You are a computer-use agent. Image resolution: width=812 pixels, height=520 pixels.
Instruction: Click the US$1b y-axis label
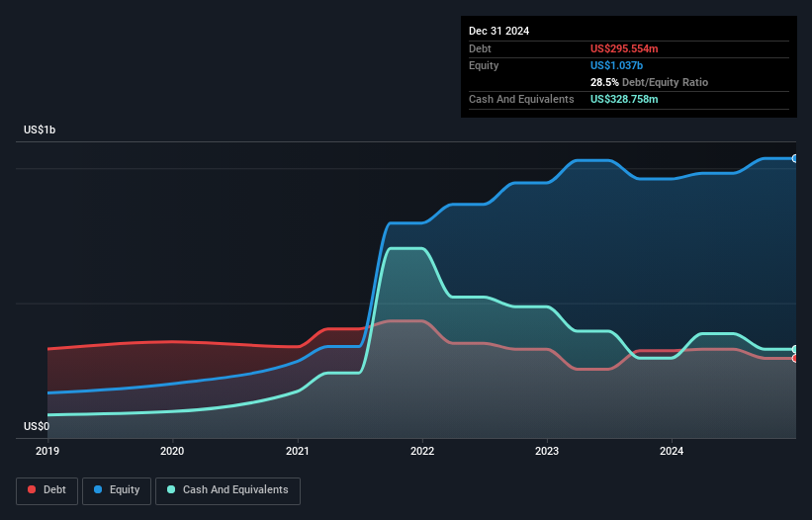tap(40, 130)
